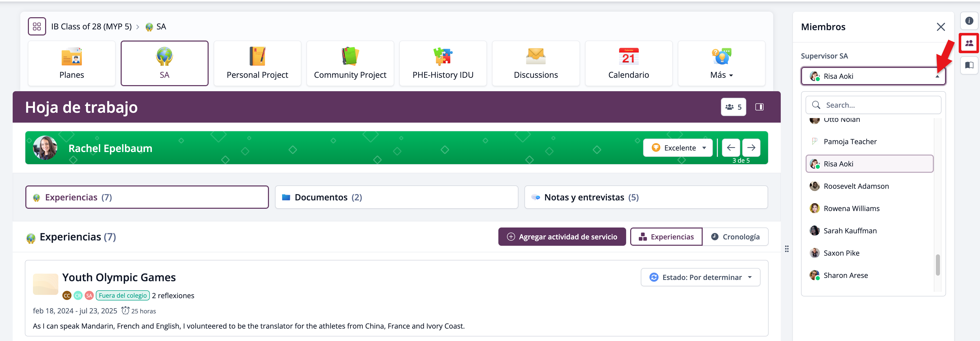
Task: Switch to Documentos (2) tab
Action: (396, 197)
